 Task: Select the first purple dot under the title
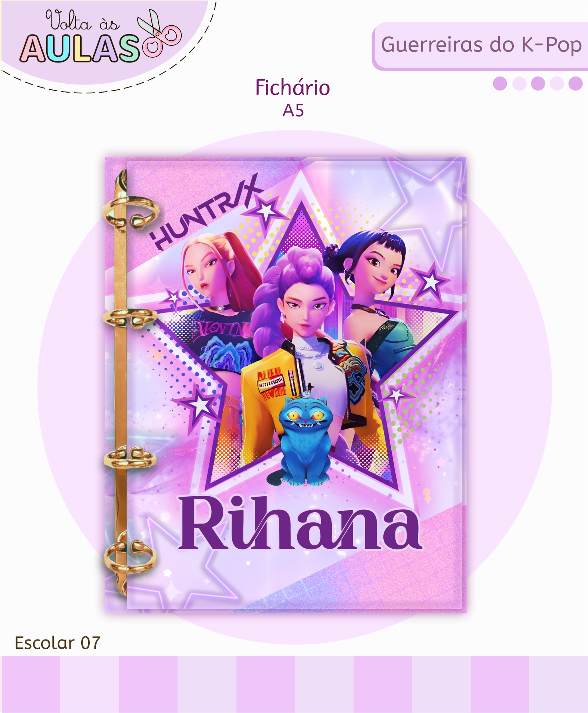500,83
